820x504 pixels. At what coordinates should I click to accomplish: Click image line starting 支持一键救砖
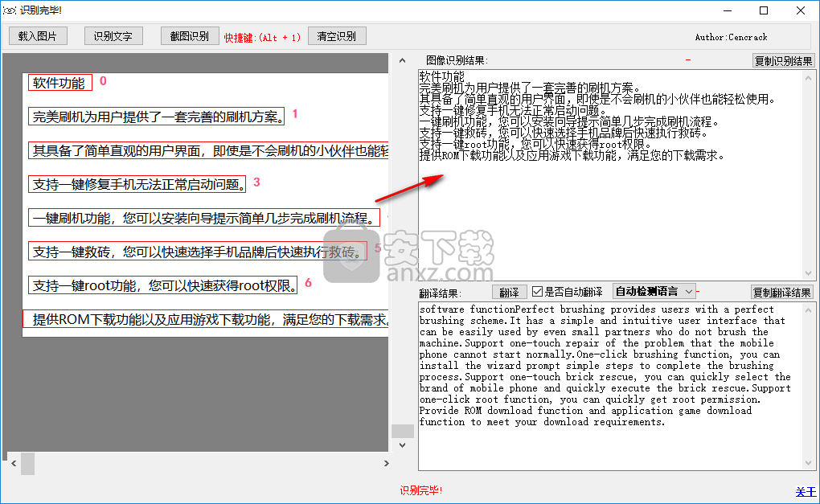point(198,252)
